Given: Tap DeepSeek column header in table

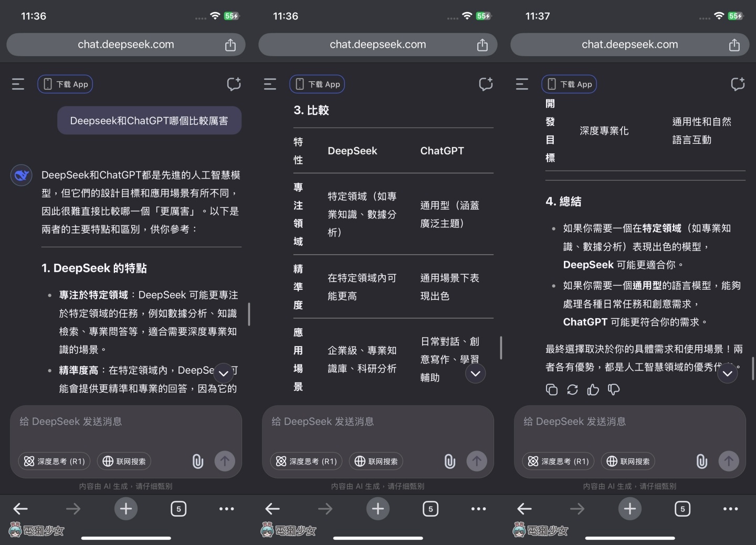Looking at the screenshot, I should [x=352, y=151].
